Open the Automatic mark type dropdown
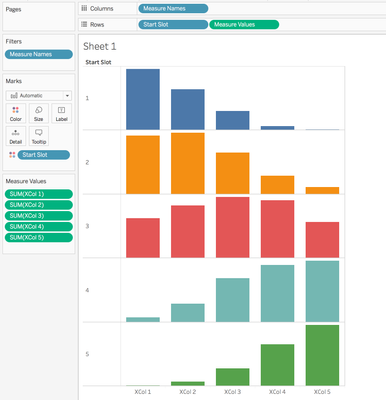 tap(39, 96)
